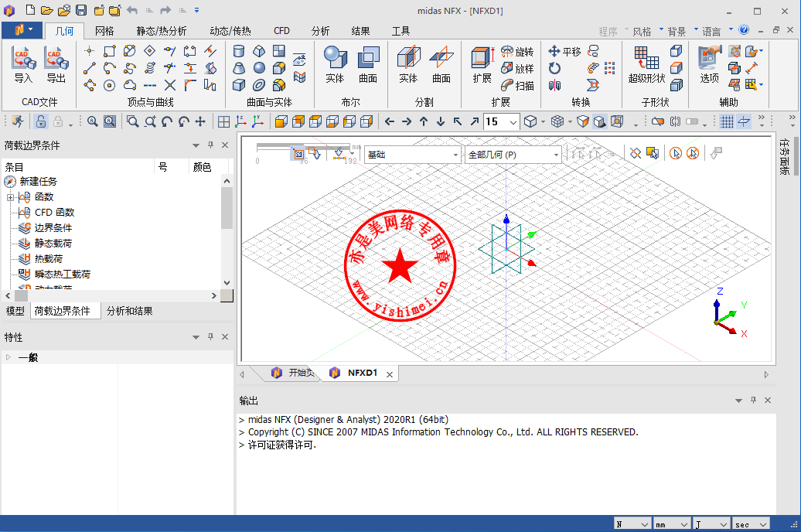
Task: Click the CAD 导出 (export) icon
Action: tap(56, 64)
